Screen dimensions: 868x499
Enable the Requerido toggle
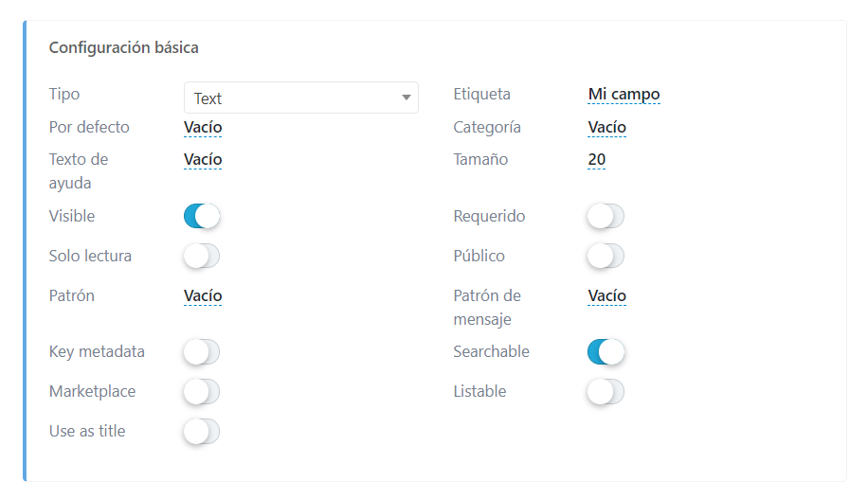606,217
